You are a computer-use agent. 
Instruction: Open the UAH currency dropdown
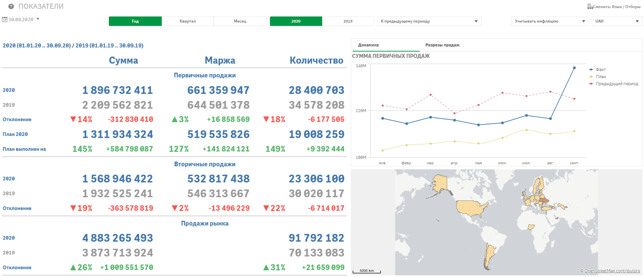[617, 21]
